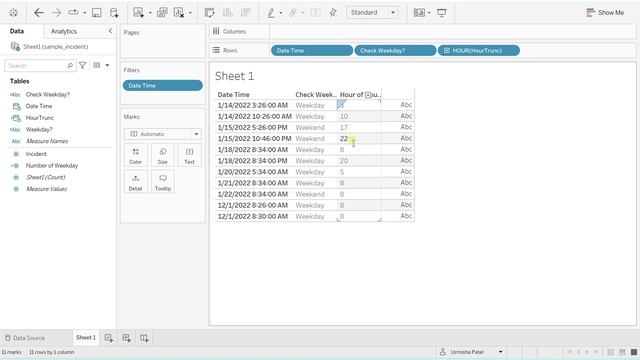The image size is (640, 360).
Task: Click the Sort Ascending icon
Action: (x=228, y=13)
